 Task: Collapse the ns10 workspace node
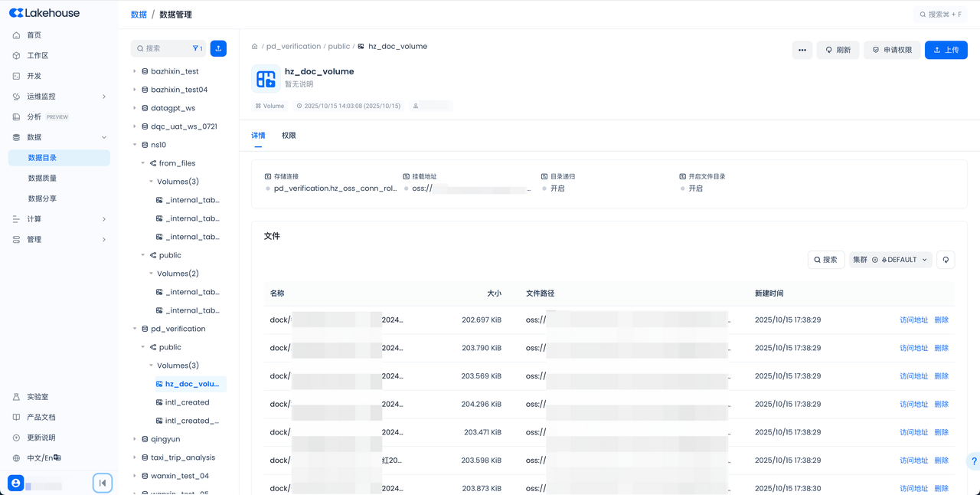click(135, 145)
